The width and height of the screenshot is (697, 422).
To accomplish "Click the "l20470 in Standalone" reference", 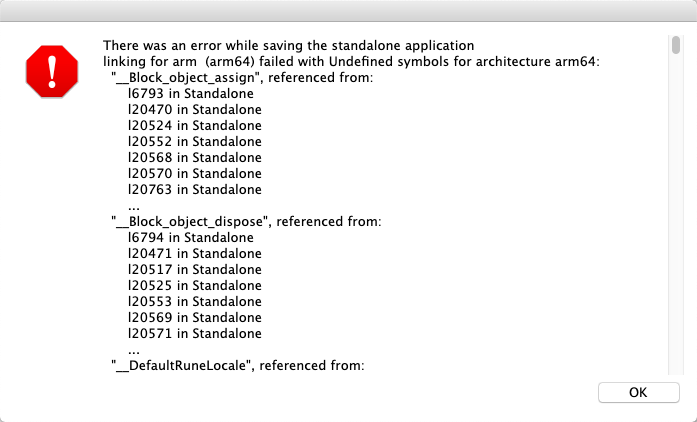I will pyautogui.click(x=194, y=110).
